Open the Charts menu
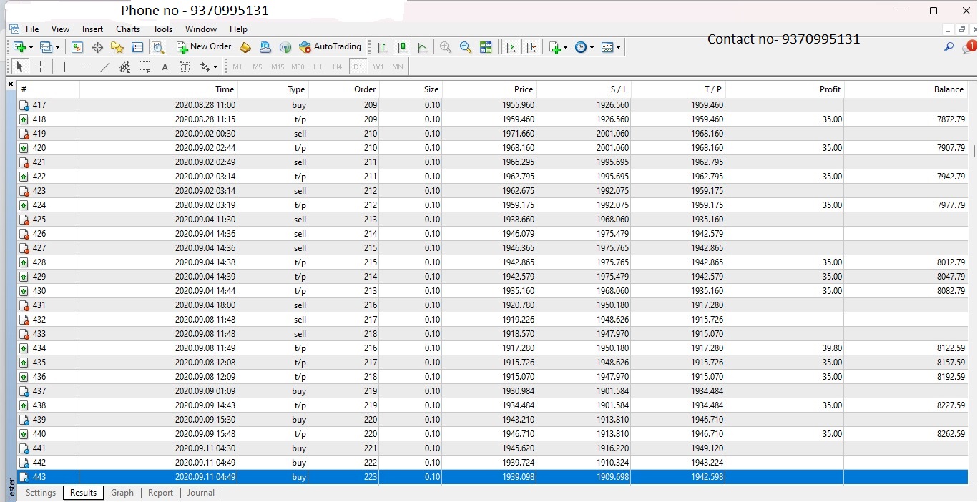Image resolution: width=980 pixels, height=502 pixels. (128, 29)
